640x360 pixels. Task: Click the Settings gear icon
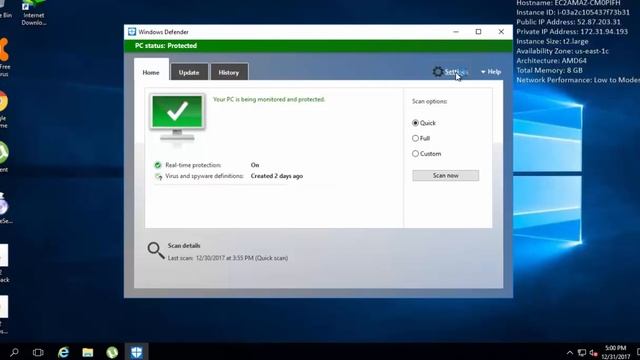click(438, 72)
